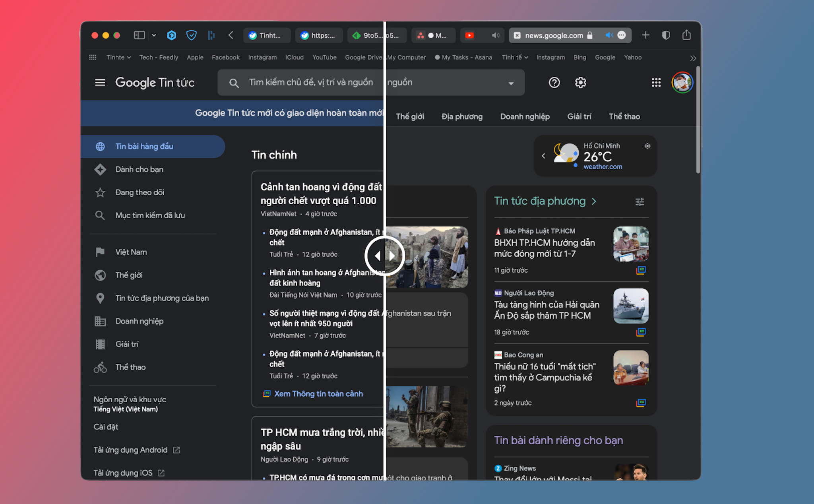The height and width of the screenshot is (504, 814).
Task: Expand the Tinhte bookmarks folder
Action: coord(118,57)
